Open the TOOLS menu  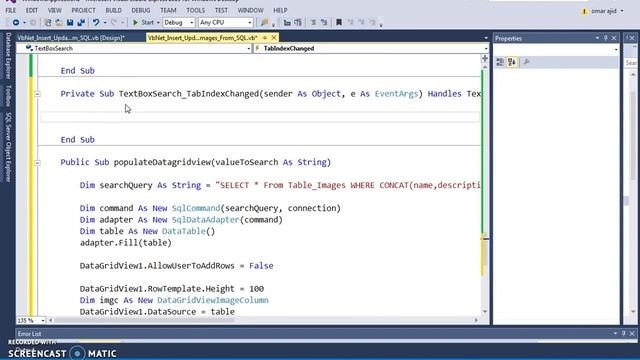point(196,10)
